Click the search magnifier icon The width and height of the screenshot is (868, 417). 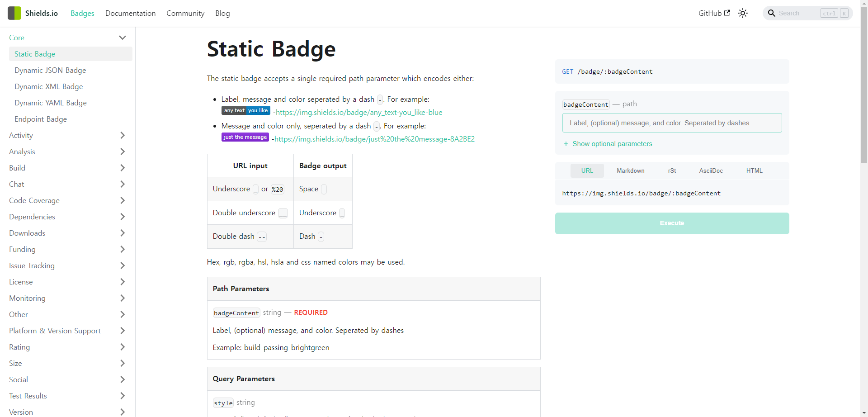coord(771,13)
